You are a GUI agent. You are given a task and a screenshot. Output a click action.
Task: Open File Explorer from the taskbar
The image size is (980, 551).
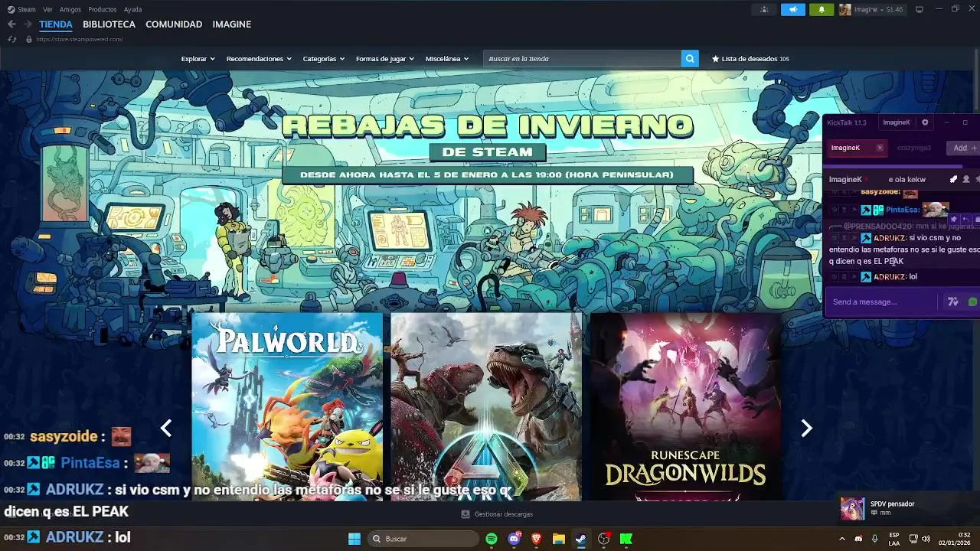click(559, 539)
